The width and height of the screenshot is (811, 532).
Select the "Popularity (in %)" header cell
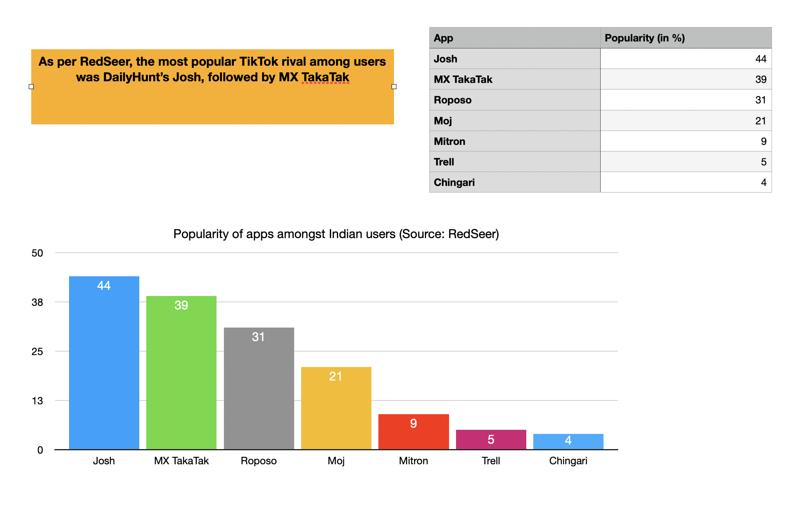pos(685,38)
